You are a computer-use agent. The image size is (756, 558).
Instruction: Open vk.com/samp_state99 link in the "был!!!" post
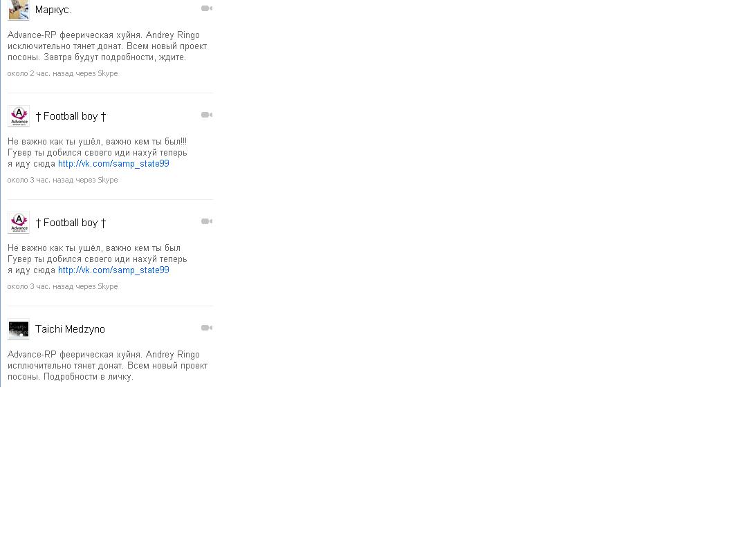click(113, 163)
